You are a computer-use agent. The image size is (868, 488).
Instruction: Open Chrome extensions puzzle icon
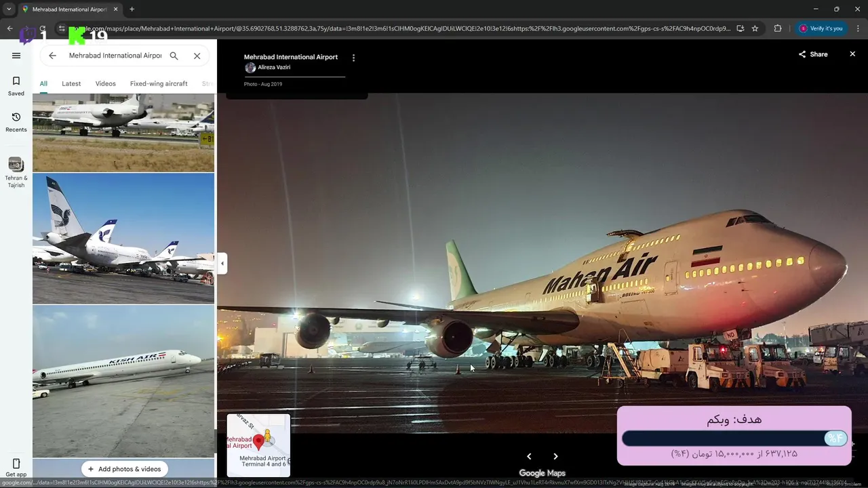[778, 28]
